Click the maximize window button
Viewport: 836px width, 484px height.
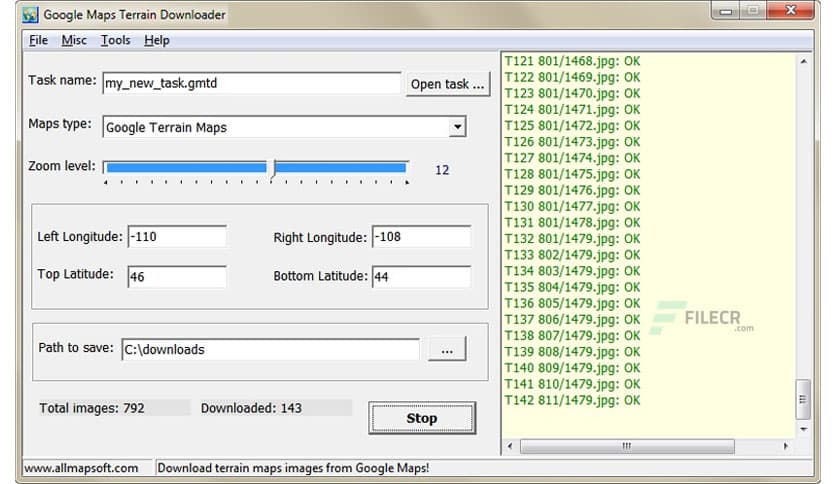[x=753, y=11]
